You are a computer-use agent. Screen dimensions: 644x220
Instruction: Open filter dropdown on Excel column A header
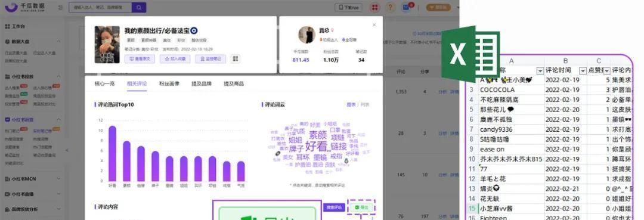540,70
